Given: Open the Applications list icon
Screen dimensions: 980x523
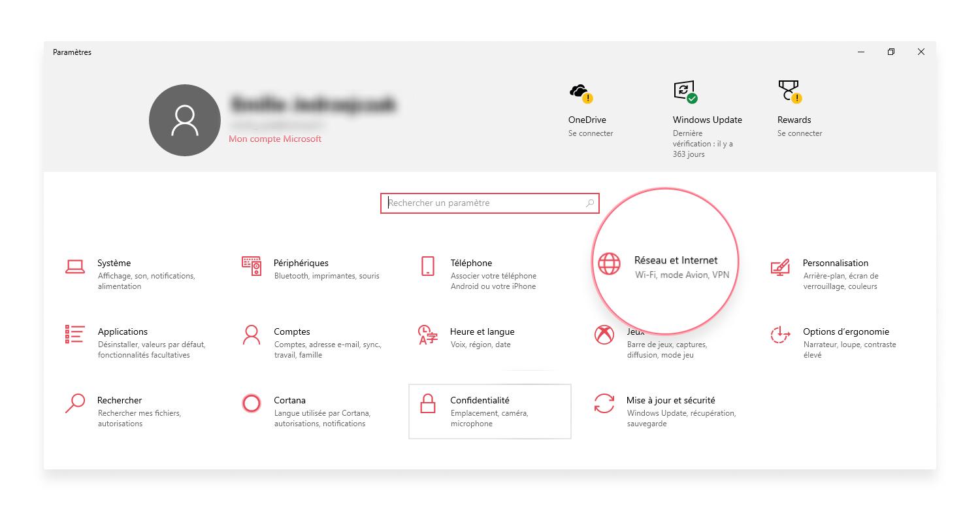Looking at the screenshot, I should point(75,334).
